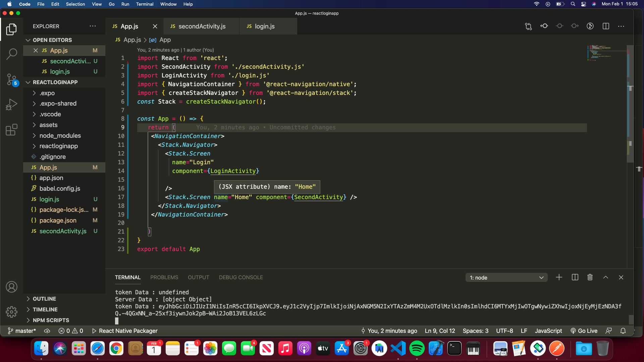The image size is (644, 362).
Task: Click the Split Editor icon
Action: [606, 26]
